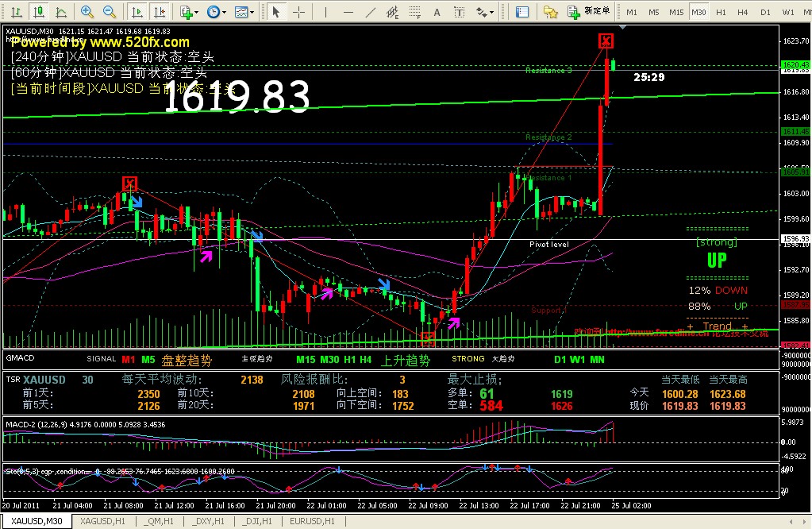
Task: Switch to the H4 timeframe
Action: [x=743, y=12]
